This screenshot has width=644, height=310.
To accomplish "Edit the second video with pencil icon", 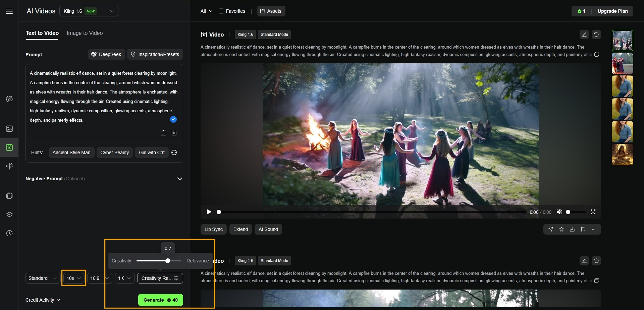I will click(584, 261).
